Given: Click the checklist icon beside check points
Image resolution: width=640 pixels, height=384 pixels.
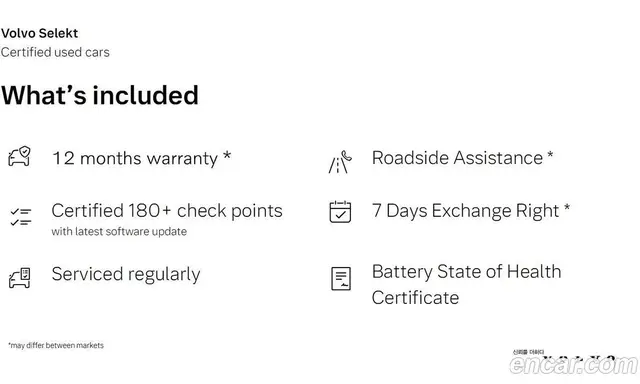Looking at the screenshot, I should point(20,217).
